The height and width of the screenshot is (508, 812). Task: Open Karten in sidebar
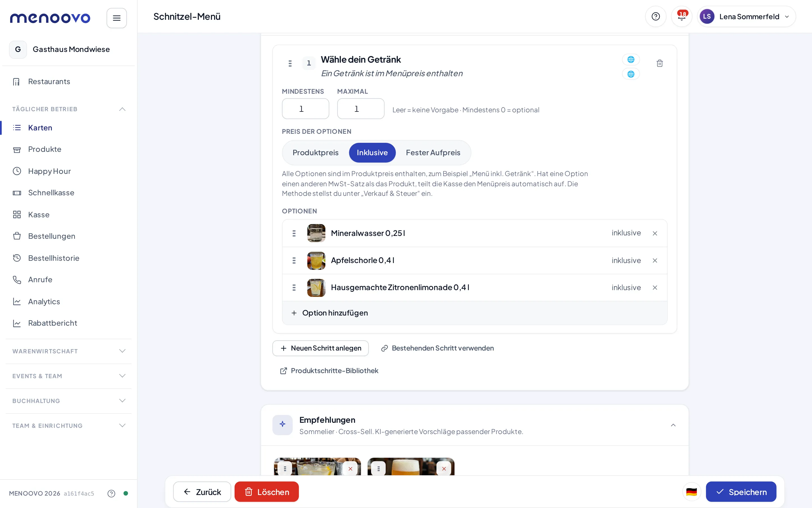point(40,128)
